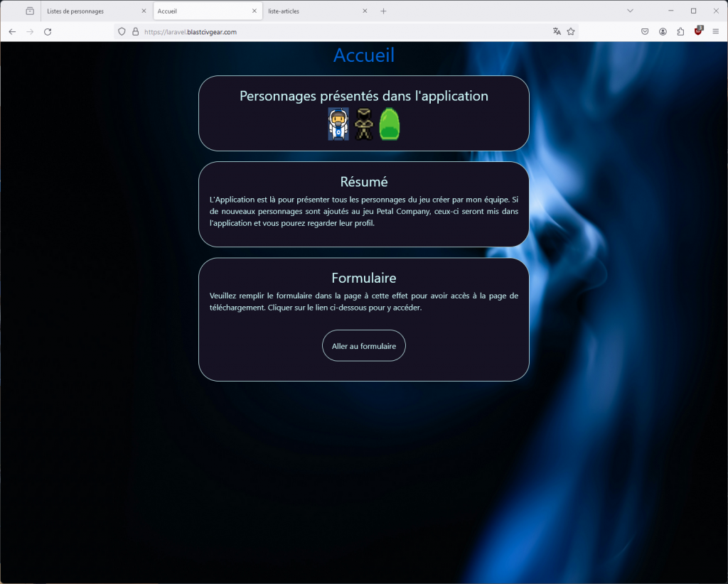This screenshot has width=728, height=584.
Task: Close the 'Listes de personnages' tab
Action: click(x=144, y=11)
